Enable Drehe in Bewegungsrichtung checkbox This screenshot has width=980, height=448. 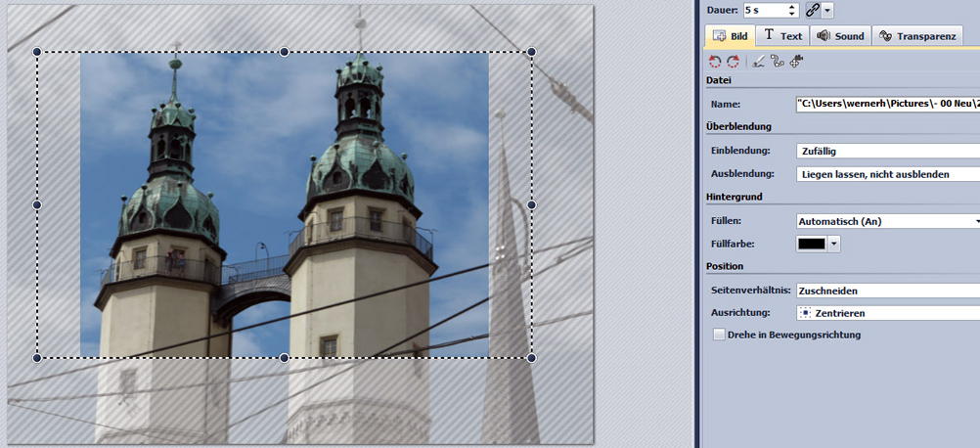click(x=720, y=335)
